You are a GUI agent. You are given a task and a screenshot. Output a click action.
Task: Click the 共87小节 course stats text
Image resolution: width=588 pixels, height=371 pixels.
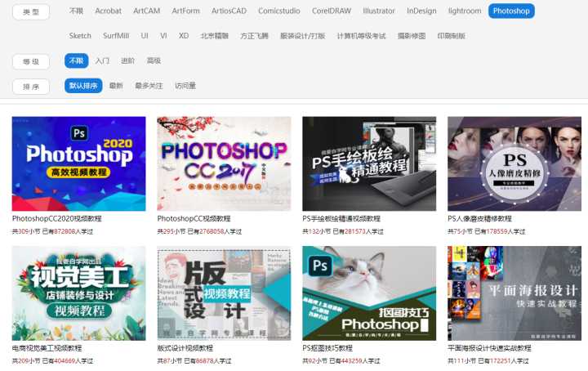194,361
